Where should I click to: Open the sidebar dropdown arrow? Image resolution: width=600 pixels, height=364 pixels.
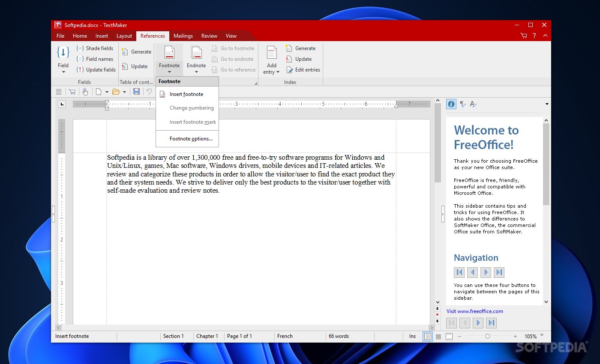[547, 104]
